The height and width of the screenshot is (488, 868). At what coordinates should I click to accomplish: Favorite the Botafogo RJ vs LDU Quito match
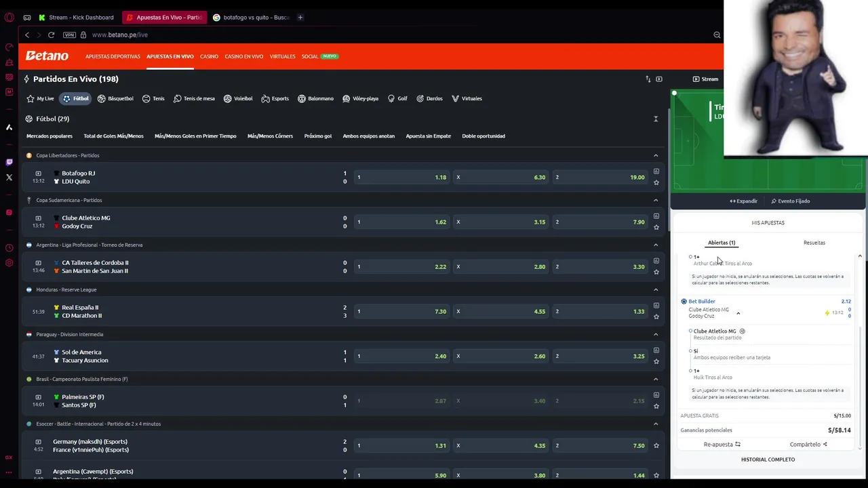(x=656, y=182)
